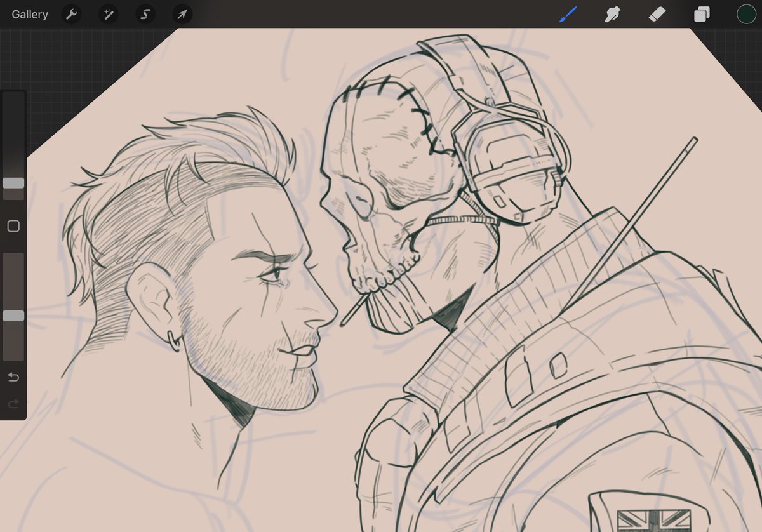Activate the Transform arrow tool
Viewport: 762px width, 532px height.
[183, 14]
